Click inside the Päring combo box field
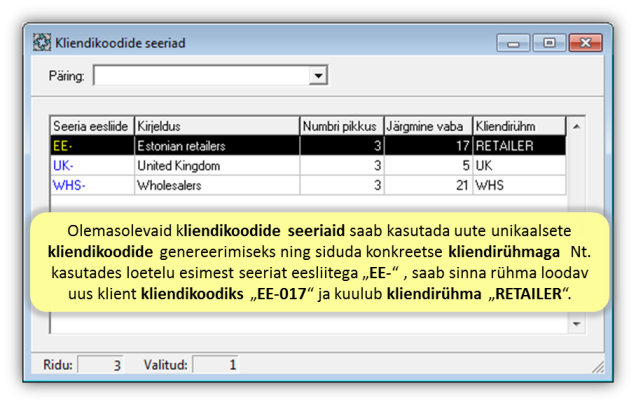 (202, 75)
